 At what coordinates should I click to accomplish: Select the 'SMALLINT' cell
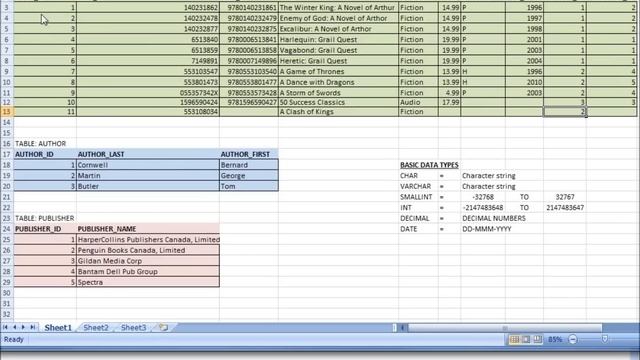(x=418, y=197)
